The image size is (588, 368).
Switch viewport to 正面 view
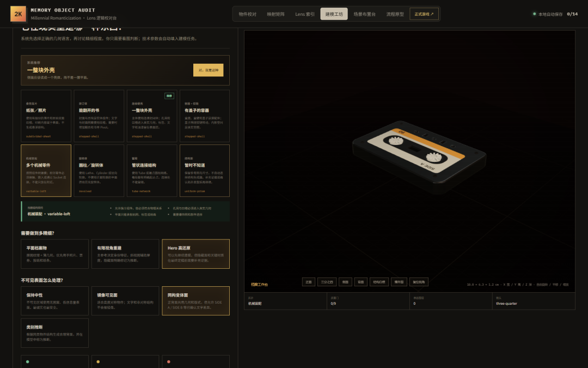(309, 282)
